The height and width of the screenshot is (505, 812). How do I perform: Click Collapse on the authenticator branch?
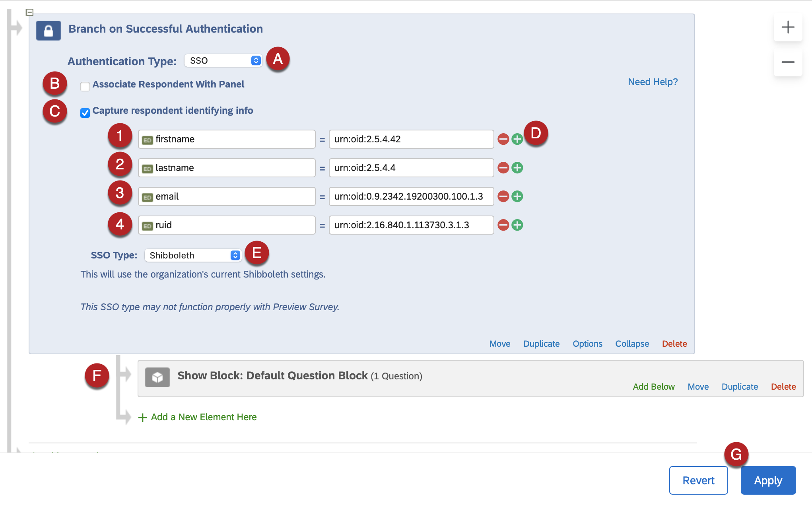point(632,344)
